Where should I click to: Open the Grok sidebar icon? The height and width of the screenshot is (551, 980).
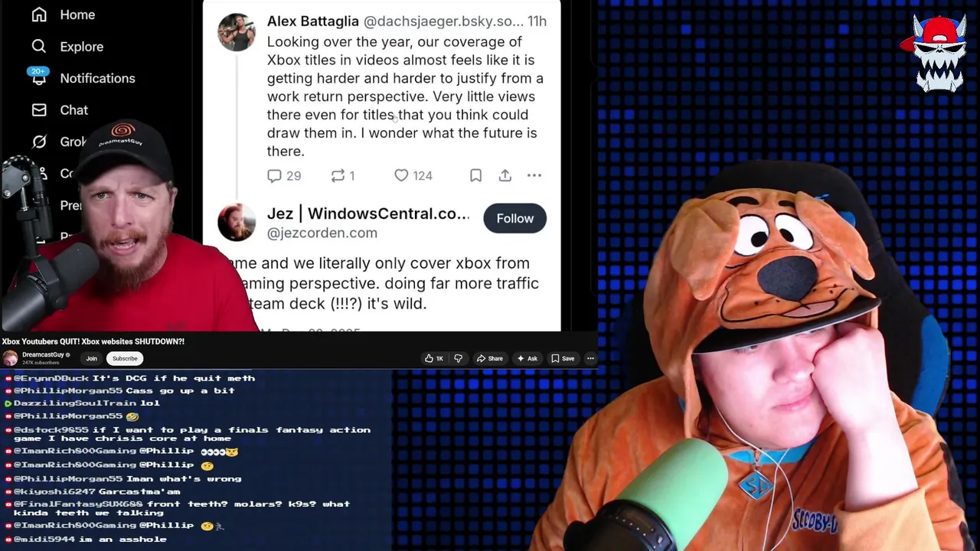click(x=39, y=142)
